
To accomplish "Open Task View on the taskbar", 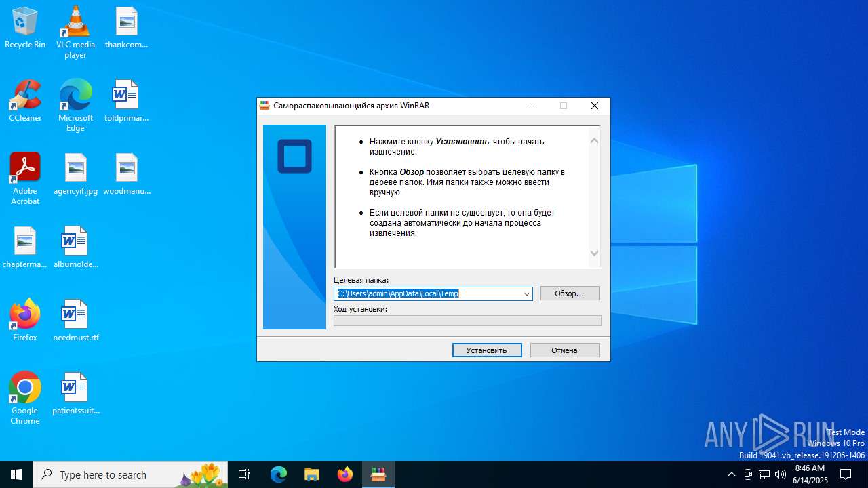I will [x=244, y=474].
